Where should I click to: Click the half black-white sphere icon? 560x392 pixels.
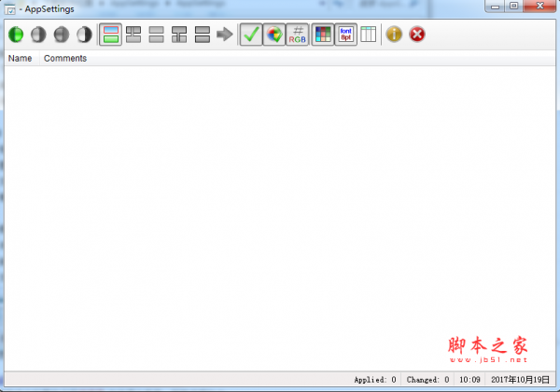coord(84,35)
